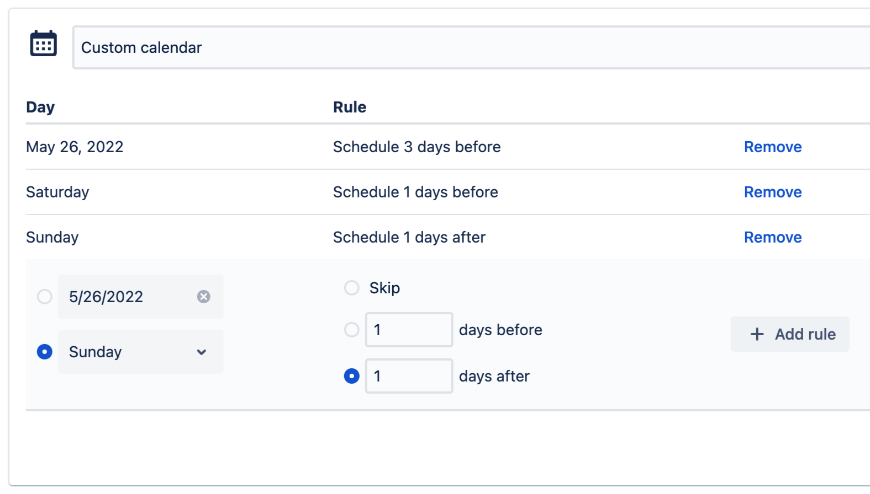
Task: Open the Sunday weekday dropdown
Action: click(x=140, y=352)
